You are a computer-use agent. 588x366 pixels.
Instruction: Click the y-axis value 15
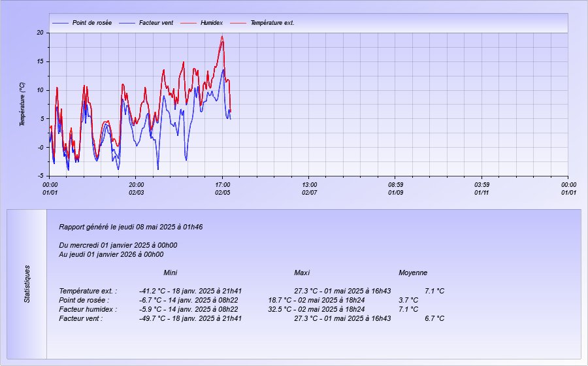point(40,61)
